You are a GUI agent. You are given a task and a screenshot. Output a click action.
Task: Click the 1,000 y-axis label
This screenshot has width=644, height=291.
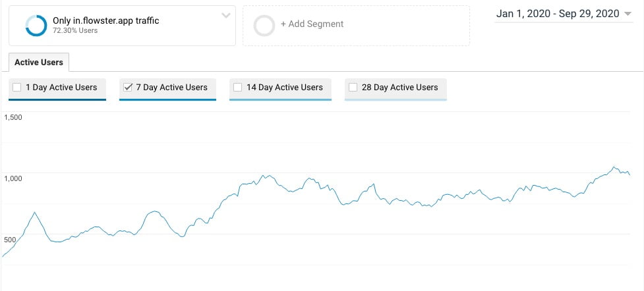tap(13, 178)
